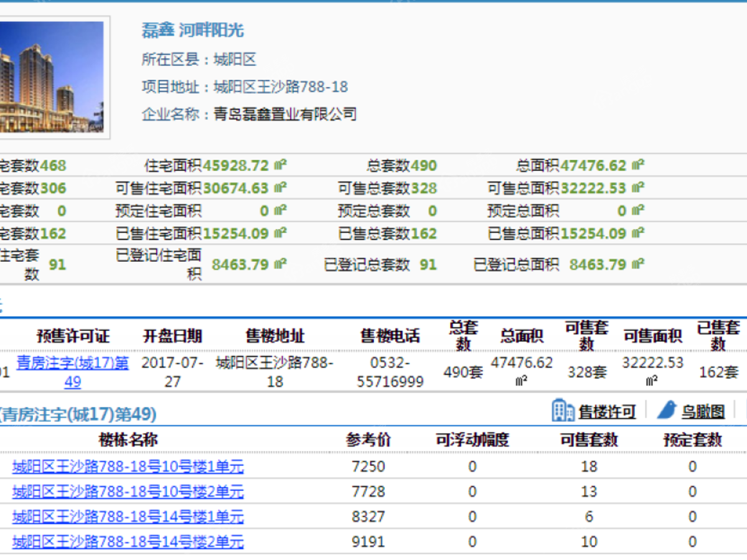Click reference price 8327
This screenshot has width=747, height=560.
[x=369, y=517]
